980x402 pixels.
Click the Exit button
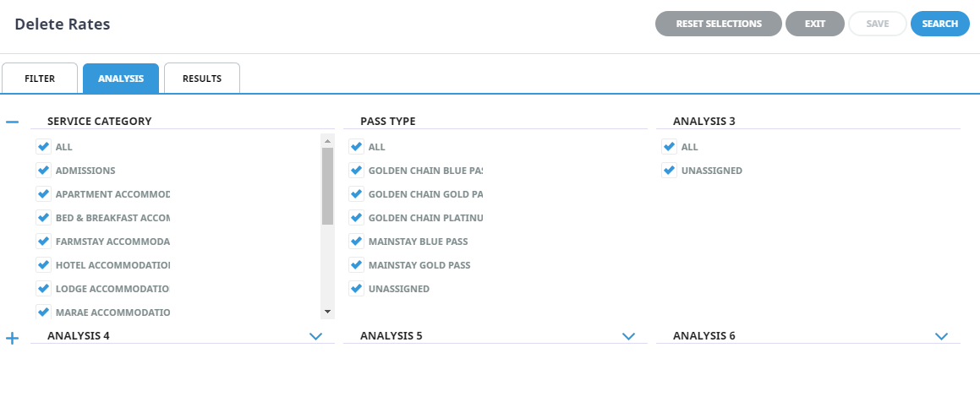pos(815,24)
